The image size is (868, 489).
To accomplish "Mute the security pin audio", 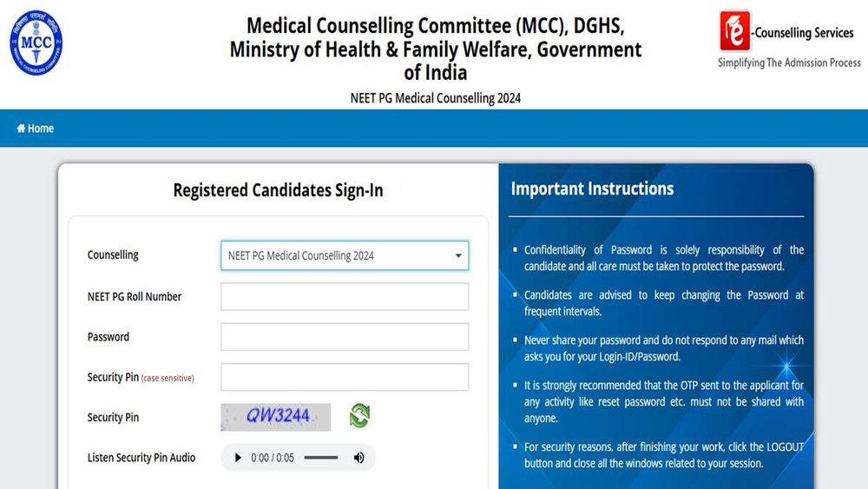I will pos(359,458).
